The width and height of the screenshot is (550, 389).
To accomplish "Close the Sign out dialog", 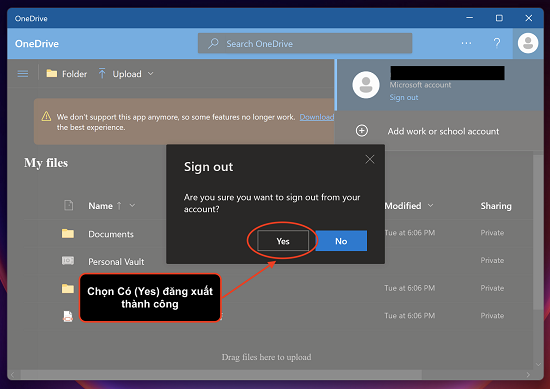I will click(x=370, y=159).
